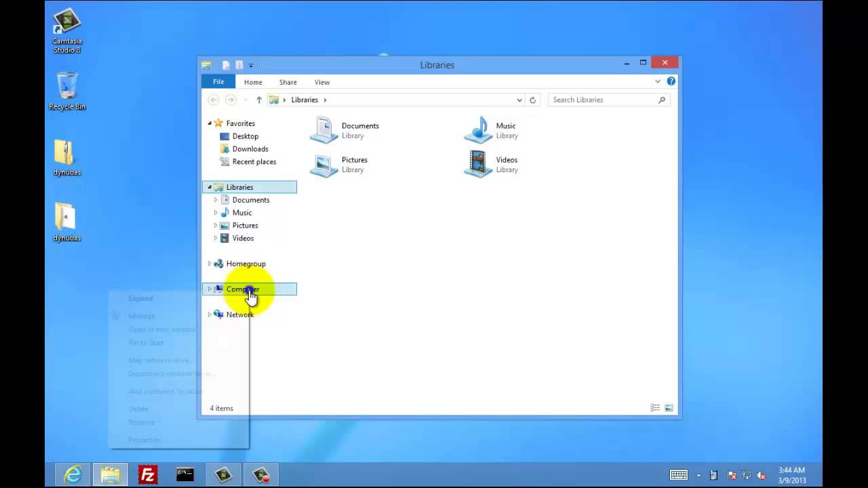Screen dimensions: 868x488
Task: Select the Recycle Bin desktop icon
Action: pos(67,91)
